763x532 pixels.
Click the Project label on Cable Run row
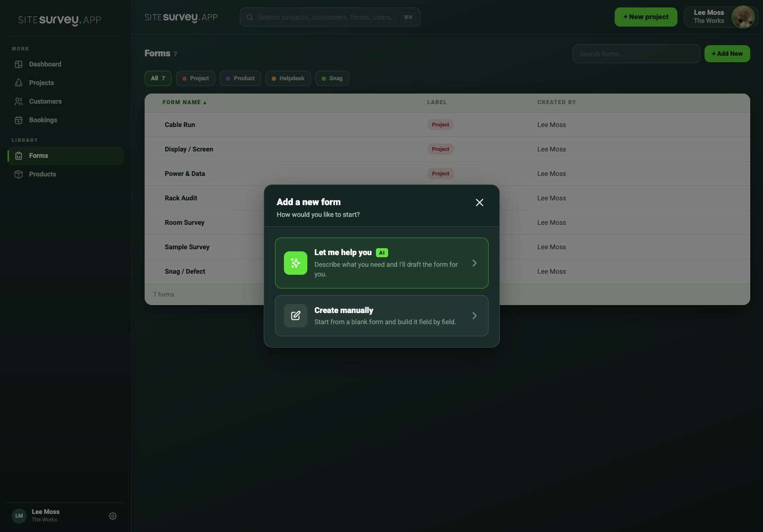[x=440, y=125]
